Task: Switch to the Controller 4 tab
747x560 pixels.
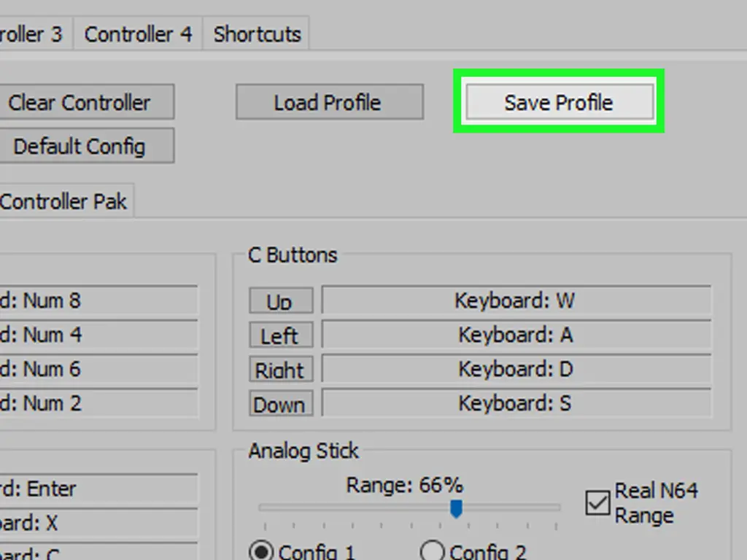Action: tap(138, 34)
